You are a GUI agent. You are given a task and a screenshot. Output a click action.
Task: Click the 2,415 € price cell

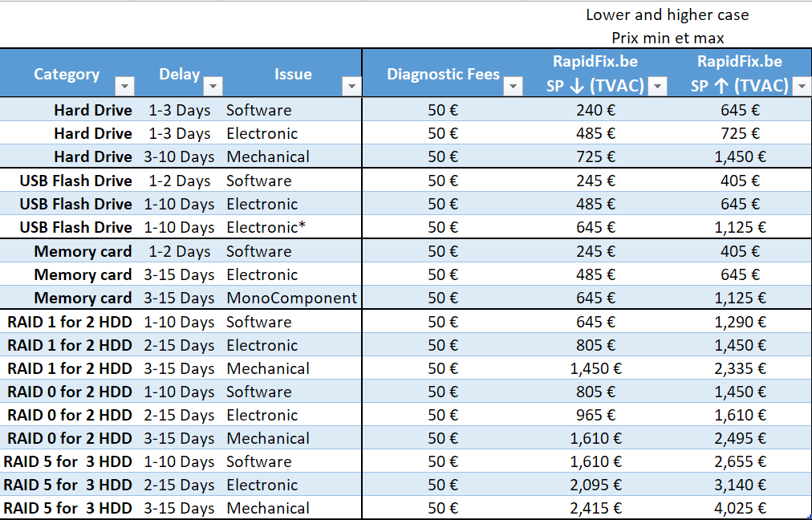595,508
